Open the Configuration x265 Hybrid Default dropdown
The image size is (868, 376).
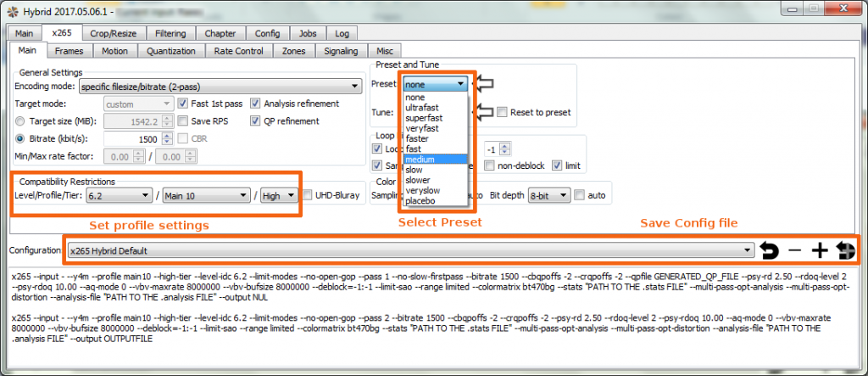tap(411, 250)
